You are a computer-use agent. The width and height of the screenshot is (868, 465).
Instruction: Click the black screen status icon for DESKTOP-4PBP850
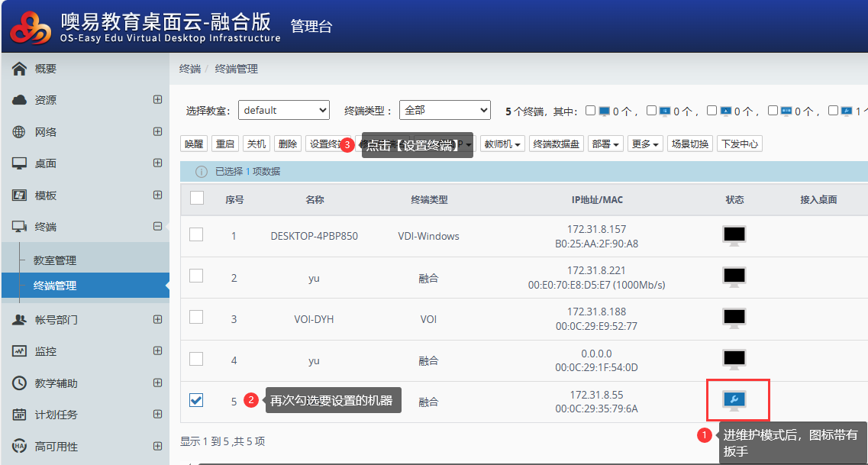pos(734,236)
